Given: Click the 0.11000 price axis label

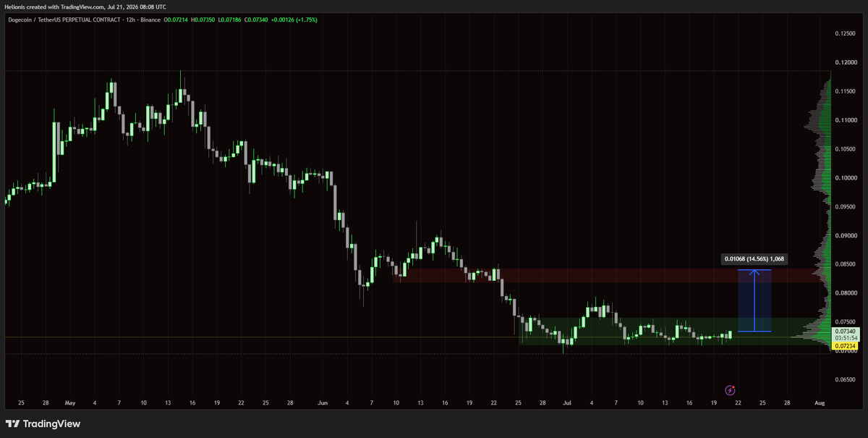Looking at the screenshot, I should click(846, 120).
